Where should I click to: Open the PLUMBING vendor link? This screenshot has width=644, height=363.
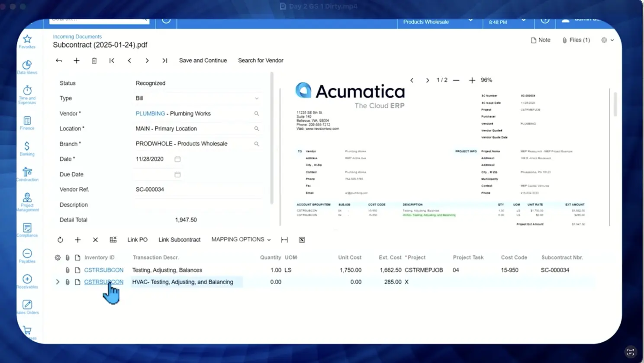pos(150,113)
